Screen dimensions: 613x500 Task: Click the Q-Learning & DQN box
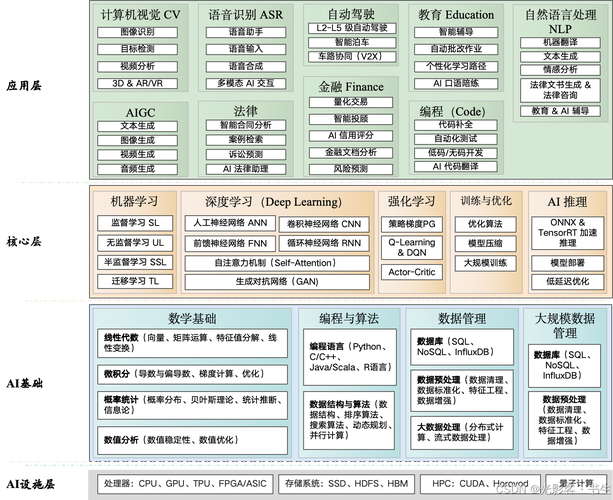[412, 247]
